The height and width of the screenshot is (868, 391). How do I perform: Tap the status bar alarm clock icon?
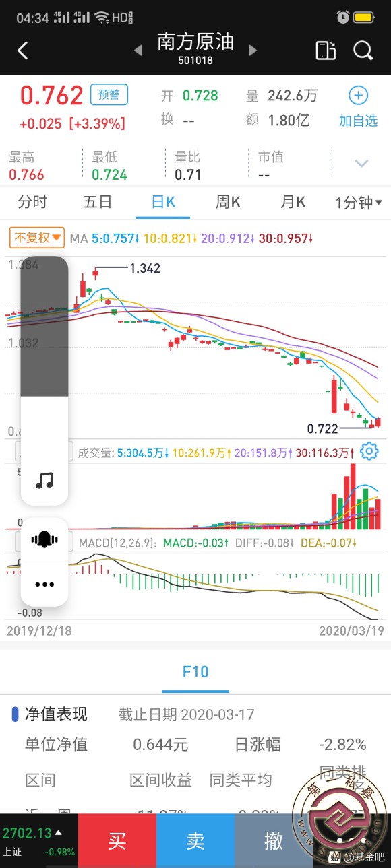(343, 18)
